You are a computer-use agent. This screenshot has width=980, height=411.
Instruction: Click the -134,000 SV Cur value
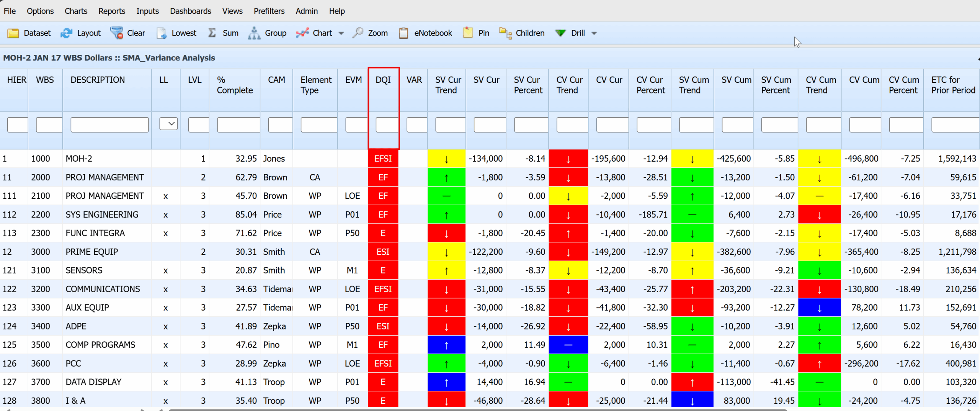click(486, 159)
